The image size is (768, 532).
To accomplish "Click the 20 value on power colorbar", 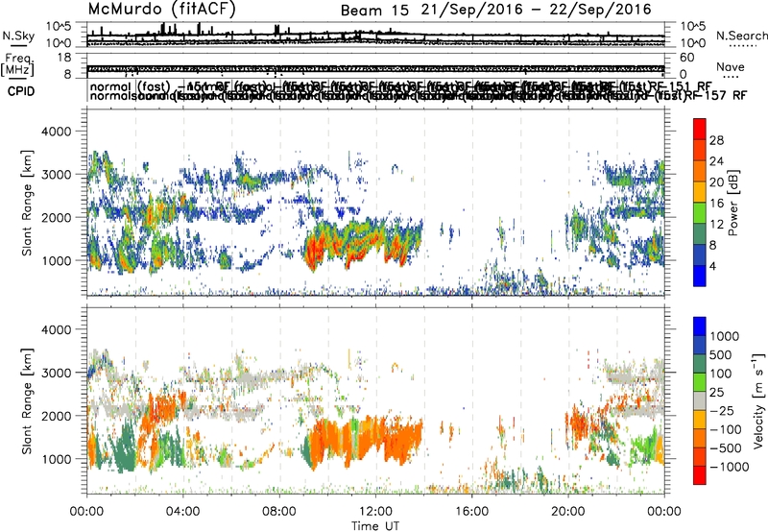I will tap(716, 182).
